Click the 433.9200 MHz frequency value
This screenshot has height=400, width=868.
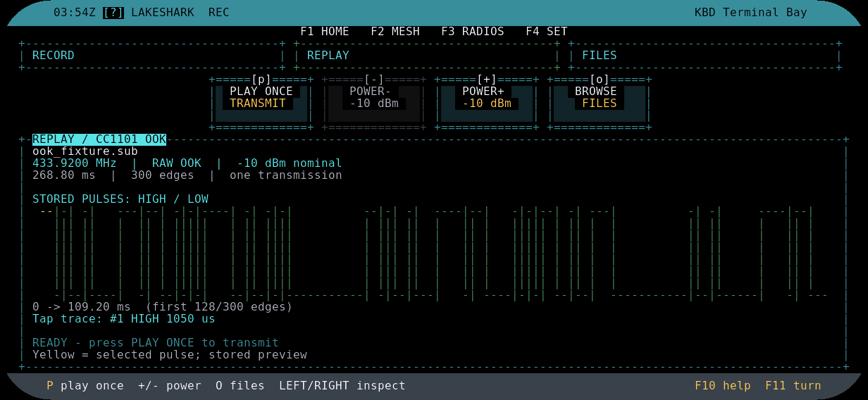click(x=75, y=163)
